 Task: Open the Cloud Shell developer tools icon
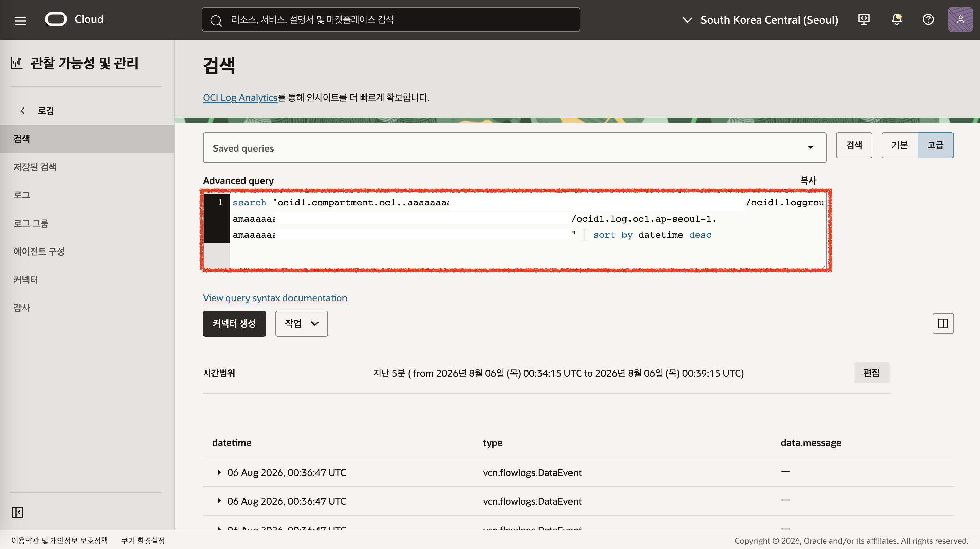864,19
